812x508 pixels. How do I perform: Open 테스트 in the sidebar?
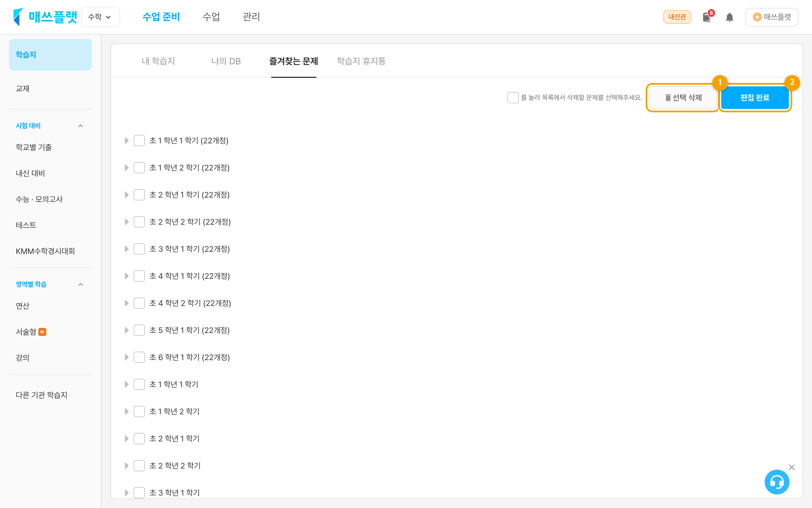(x=26, y=225)
